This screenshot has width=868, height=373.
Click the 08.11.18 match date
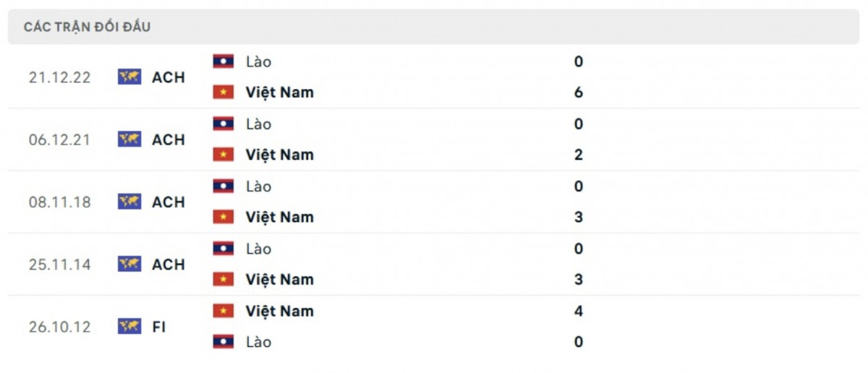tap(60, 202)
